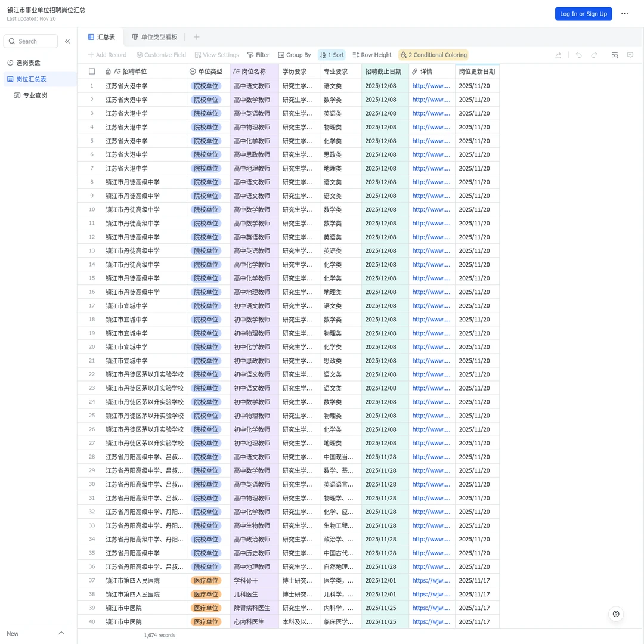The image size is (644, 644).
Task: Select 2025/11/25 deadline in row 39
Action: [385, 608]
